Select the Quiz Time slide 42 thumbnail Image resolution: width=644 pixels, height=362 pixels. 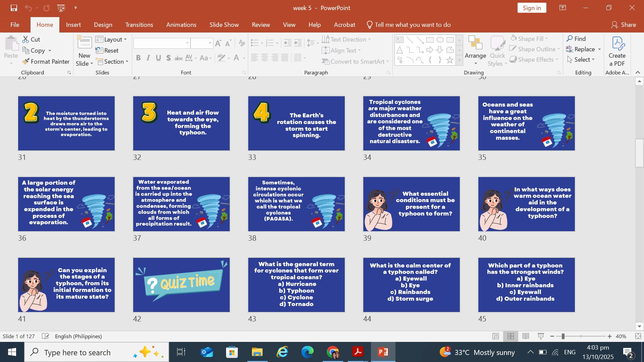point(181,285)
